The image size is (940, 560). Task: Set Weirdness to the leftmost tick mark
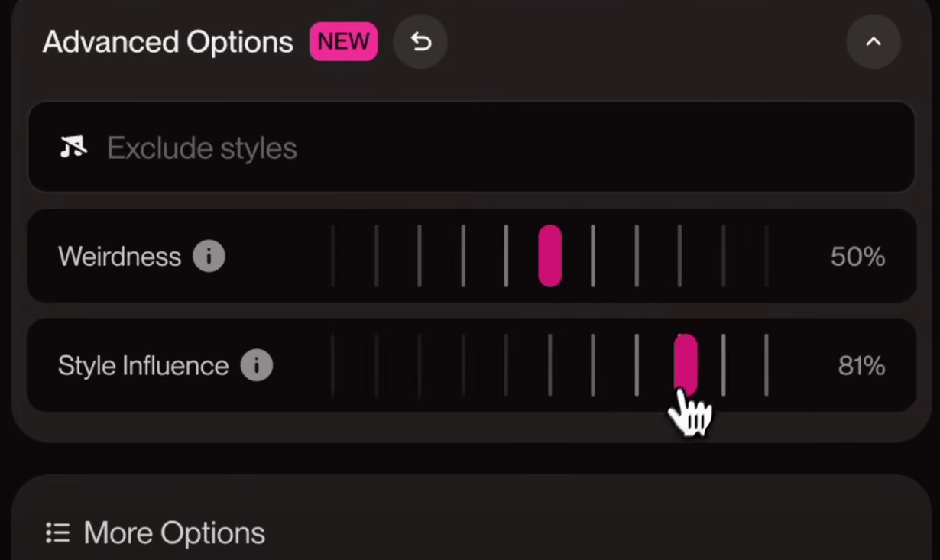point(333,257)
